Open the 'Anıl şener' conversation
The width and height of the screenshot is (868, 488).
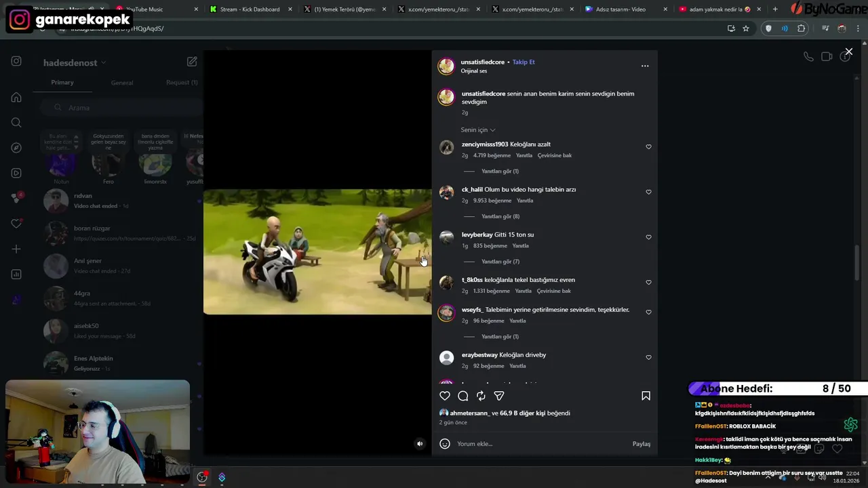click(121, 266)
